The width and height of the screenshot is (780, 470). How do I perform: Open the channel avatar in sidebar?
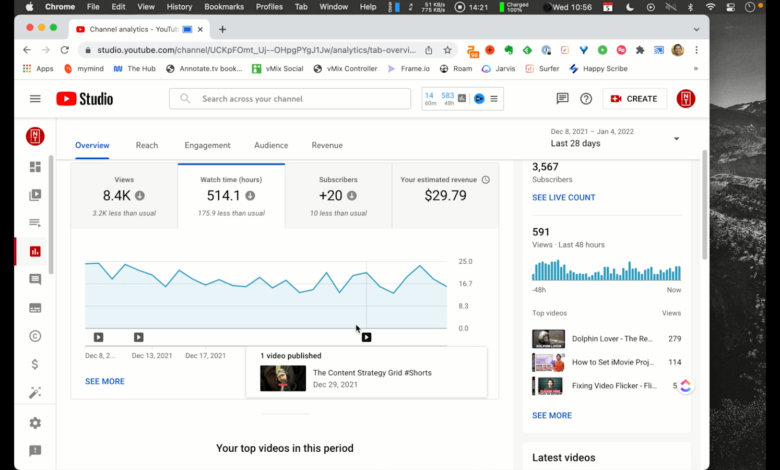click(35, 136)
